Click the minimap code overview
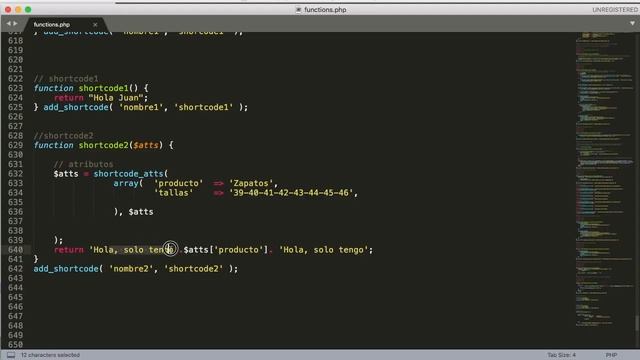The height and width of the screenshot is (360, 640). (605, 180)
